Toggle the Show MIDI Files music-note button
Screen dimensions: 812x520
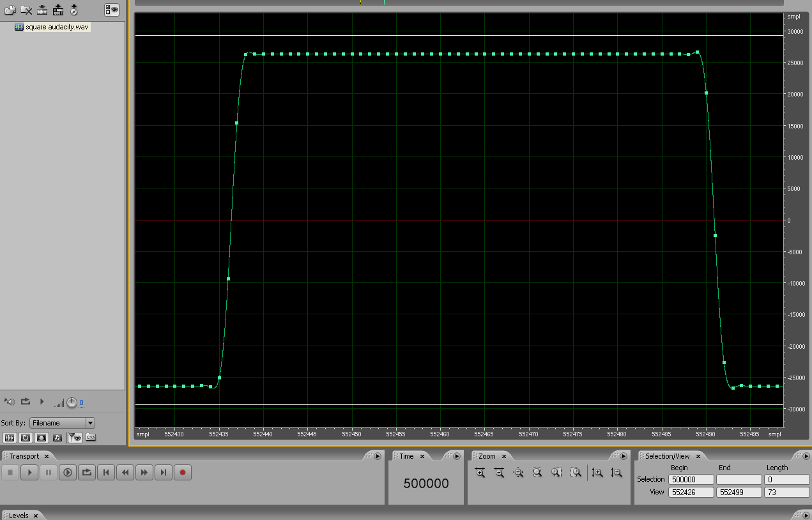coord(57,438)
